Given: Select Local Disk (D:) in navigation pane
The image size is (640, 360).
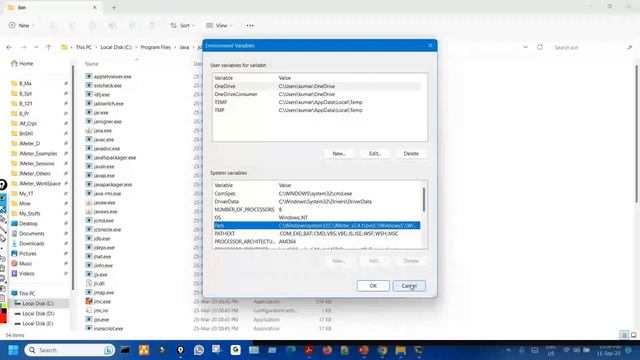Looking at the screenshot, I should 38,313.
